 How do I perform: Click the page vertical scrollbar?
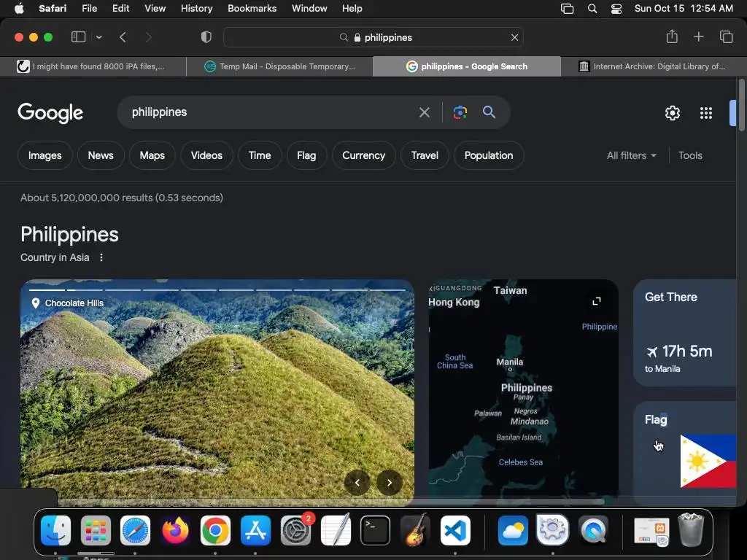[741, 105]
